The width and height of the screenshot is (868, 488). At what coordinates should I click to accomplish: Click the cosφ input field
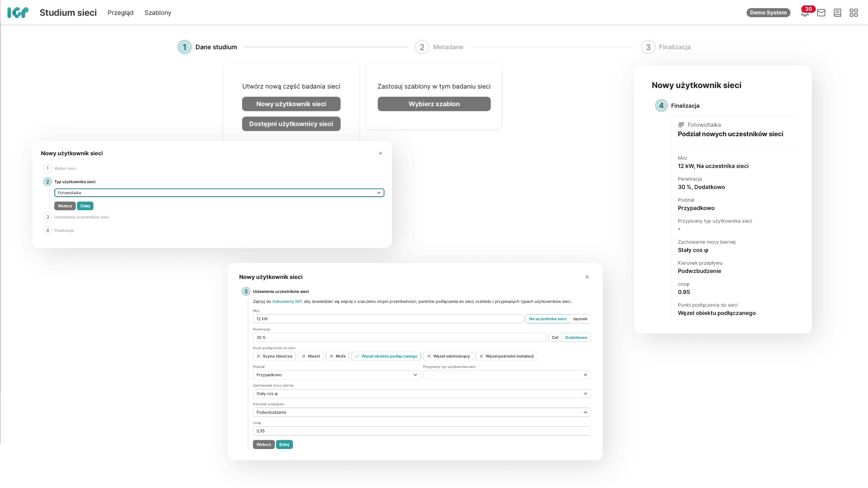click(x=421, y=431)
